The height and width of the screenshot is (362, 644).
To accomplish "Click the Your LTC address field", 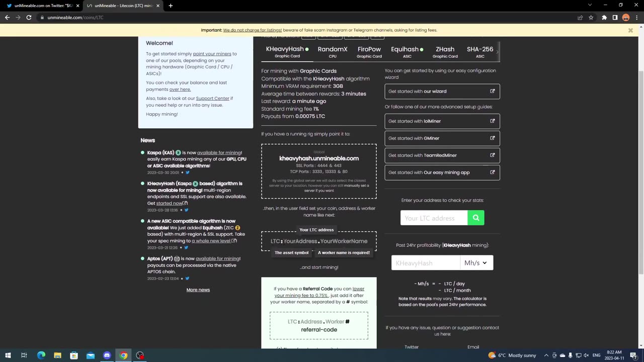I will tap(434, 218).
